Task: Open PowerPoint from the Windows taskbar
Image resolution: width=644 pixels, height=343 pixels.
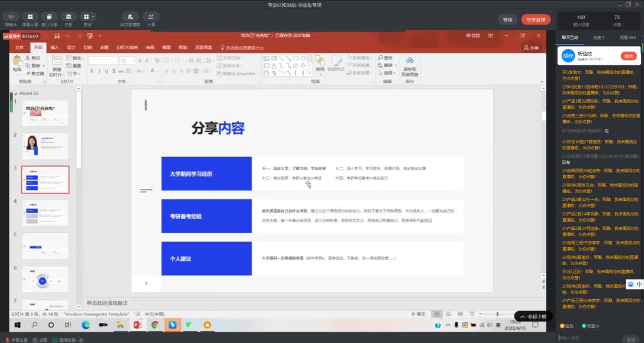Action: click(138, 325)
